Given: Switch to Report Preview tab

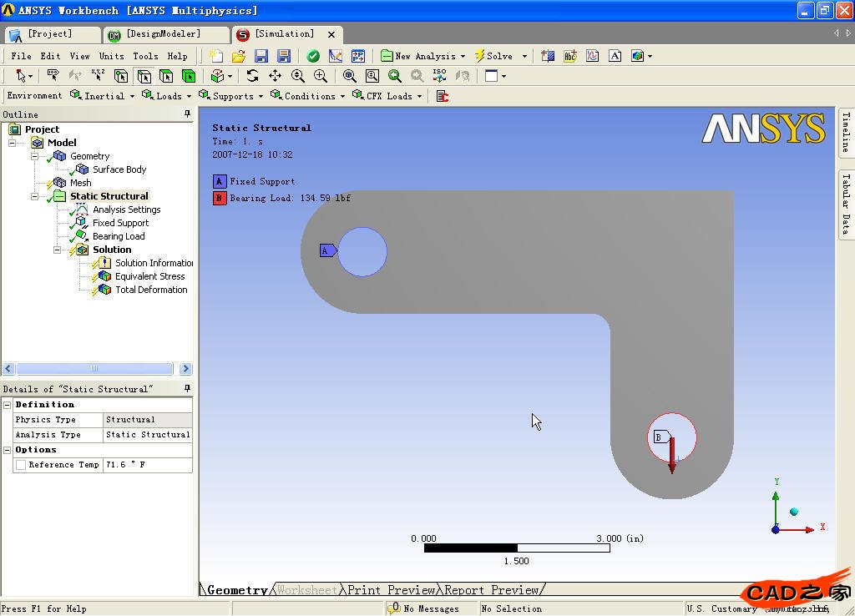Looking at the screenshot, I should click(492, 590).
